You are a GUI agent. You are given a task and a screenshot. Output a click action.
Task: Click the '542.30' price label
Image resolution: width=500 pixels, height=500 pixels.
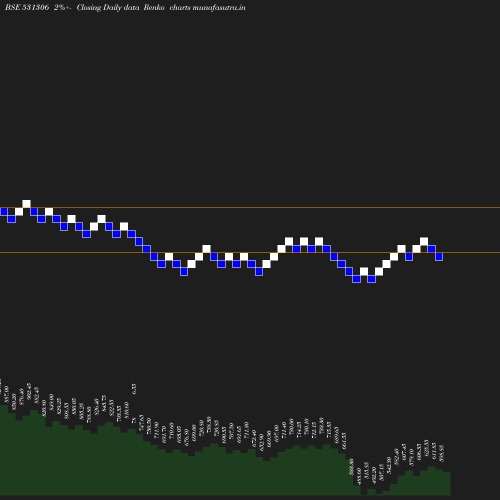[x=389, y=465]
